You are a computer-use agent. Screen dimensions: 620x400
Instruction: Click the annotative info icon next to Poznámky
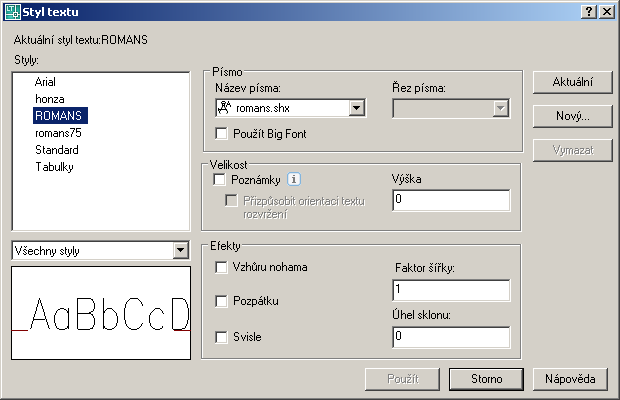coord(294,180)
